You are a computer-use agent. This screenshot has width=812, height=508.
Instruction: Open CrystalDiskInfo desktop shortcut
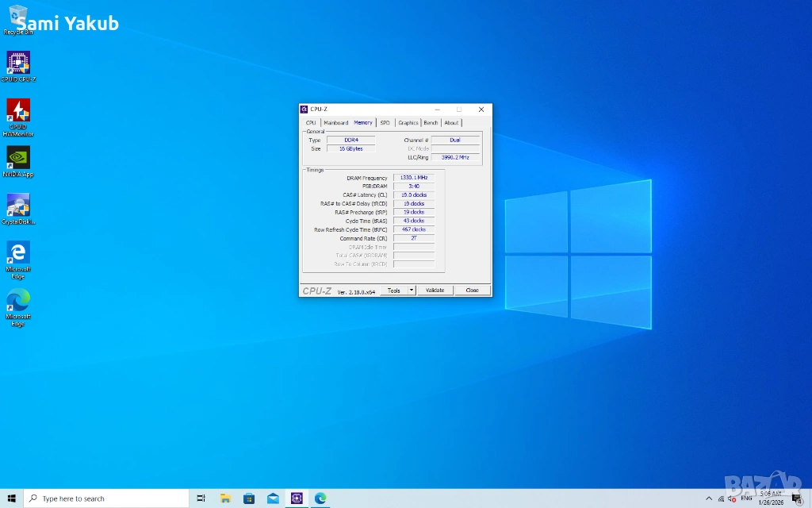18,206
